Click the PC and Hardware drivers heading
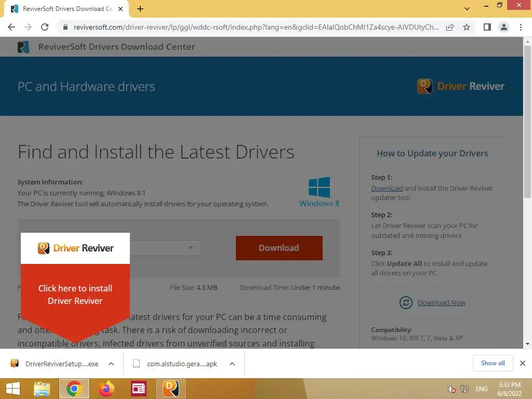The width and height of the screenshot is (532, 399). pyautogui.click(x=86, y=87)
